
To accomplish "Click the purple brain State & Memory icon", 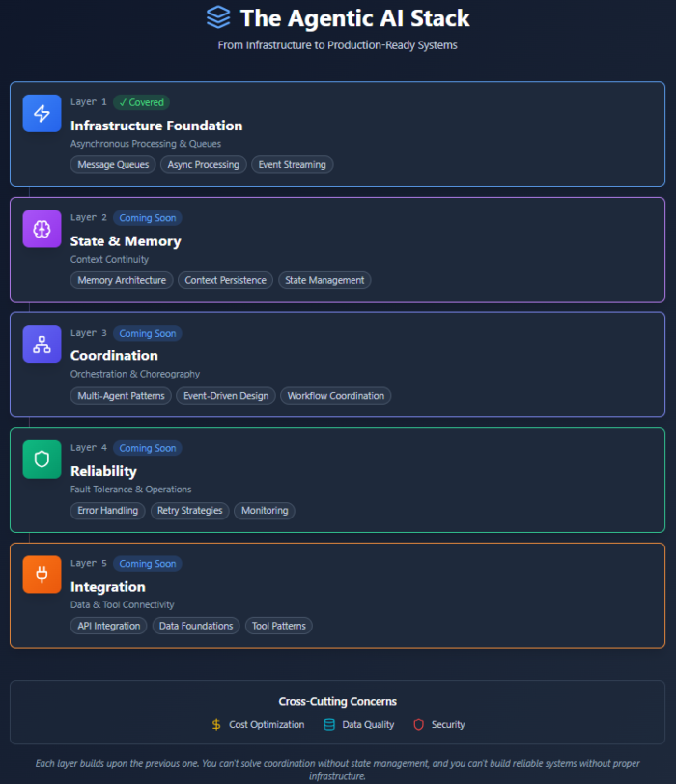I will coord(42,229).
